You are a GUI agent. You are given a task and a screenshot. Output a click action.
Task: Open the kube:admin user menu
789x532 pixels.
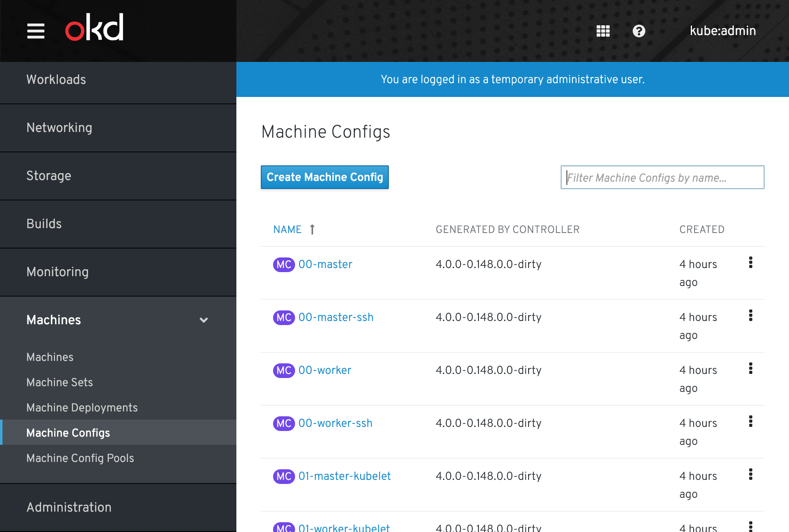click(x=723, y=31)
